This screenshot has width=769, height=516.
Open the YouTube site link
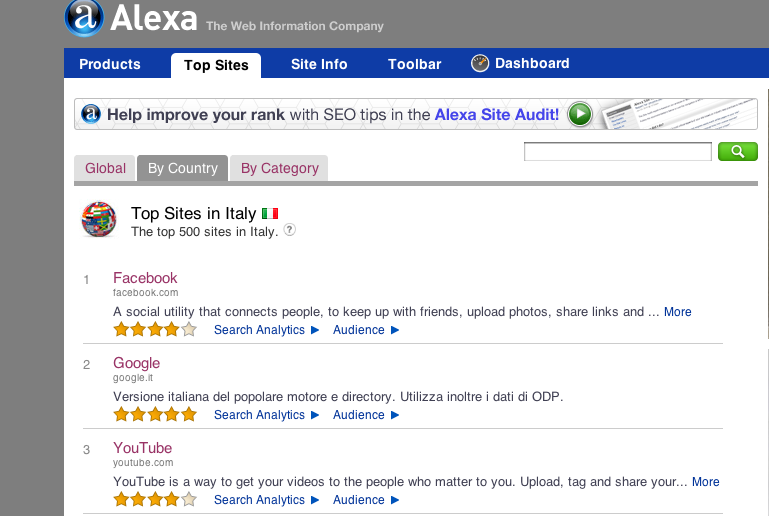click(x=142, y=448)
